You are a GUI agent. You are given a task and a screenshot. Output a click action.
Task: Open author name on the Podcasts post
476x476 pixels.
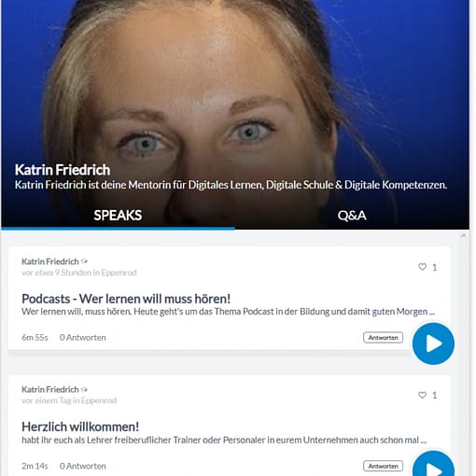(x=50, y=261)
